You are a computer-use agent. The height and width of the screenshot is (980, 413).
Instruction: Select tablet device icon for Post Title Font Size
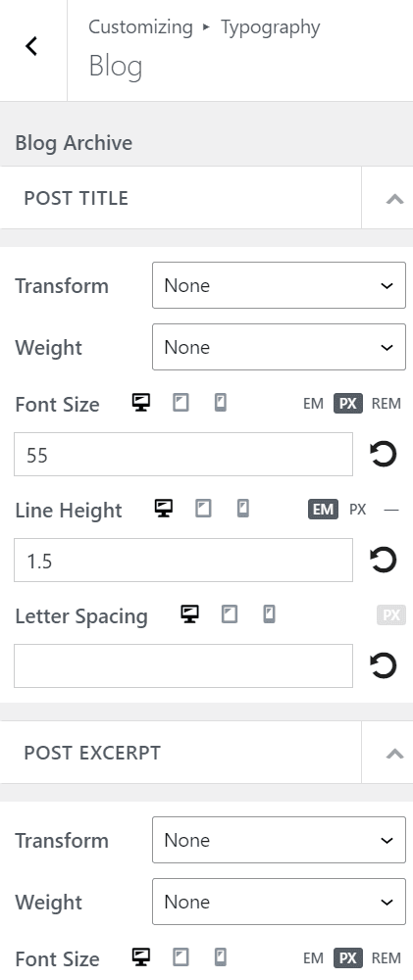[181, 403]
